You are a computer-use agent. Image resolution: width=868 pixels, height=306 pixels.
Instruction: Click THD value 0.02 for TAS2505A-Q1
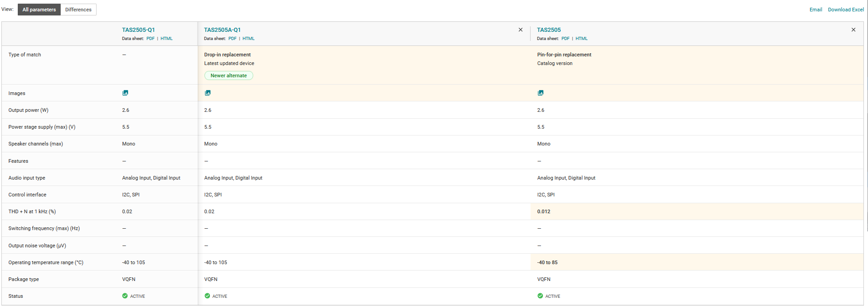(x=209, y=211)
